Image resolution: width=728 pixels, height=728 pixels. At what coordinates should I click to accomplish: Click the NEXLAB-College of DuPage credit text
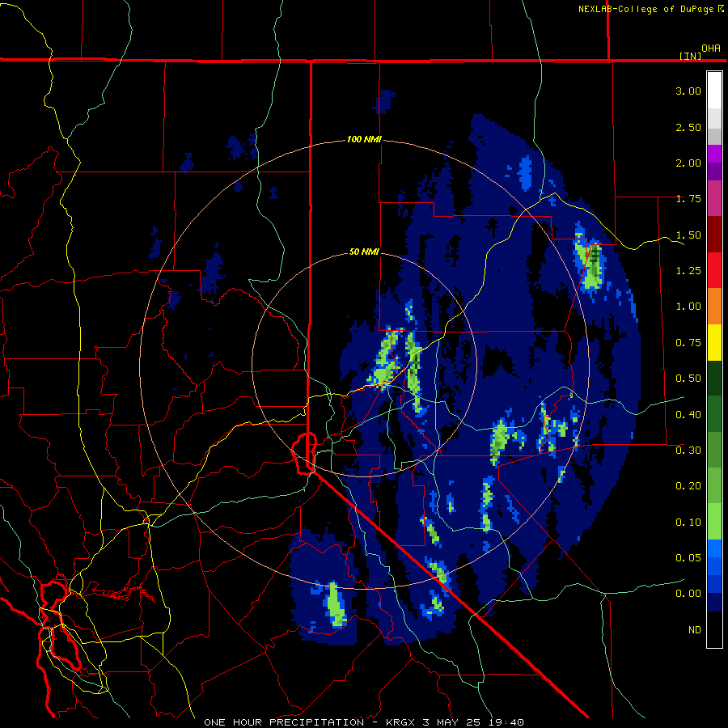coord(646,9)
